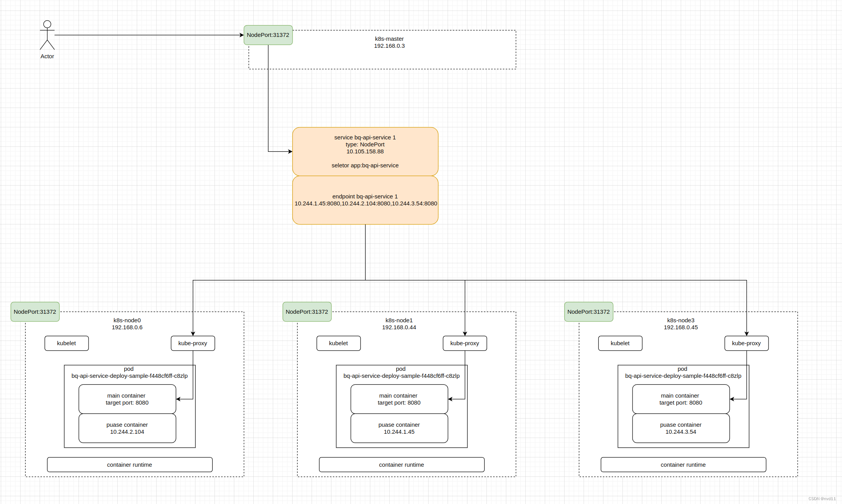Select the k8s-node0 192.168.0.6 label
The height and width of the screenshot is (504, 842).
(127, 324)
